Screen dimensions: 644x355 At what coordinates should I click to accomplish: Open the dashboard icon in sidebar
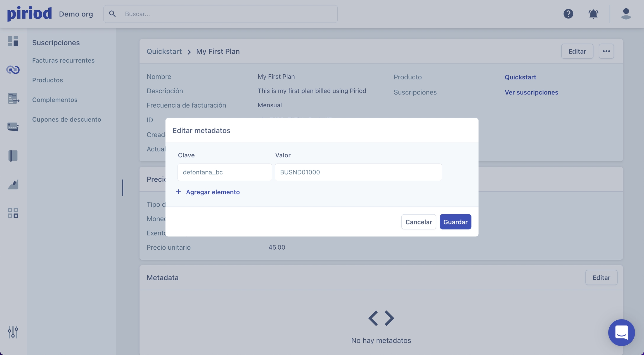pos(13,41)
